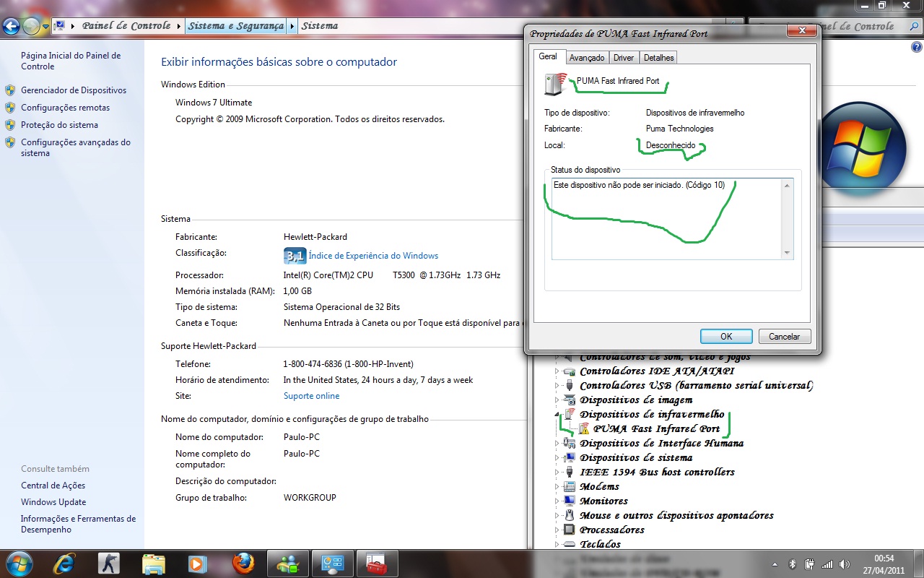
Task: Click shield icon beside Proteção do sistema
Action: coord(10,125)
